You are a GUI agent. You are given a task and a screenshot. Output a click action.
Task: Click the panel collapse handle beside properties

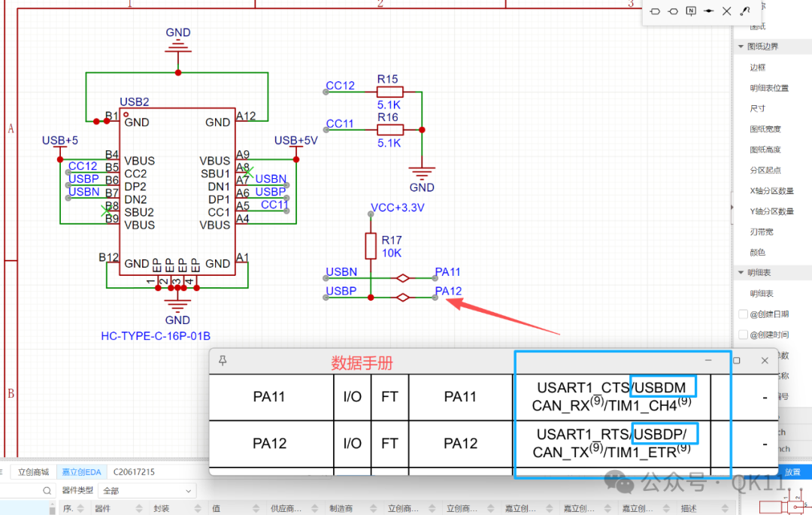[x=732, y=207]
